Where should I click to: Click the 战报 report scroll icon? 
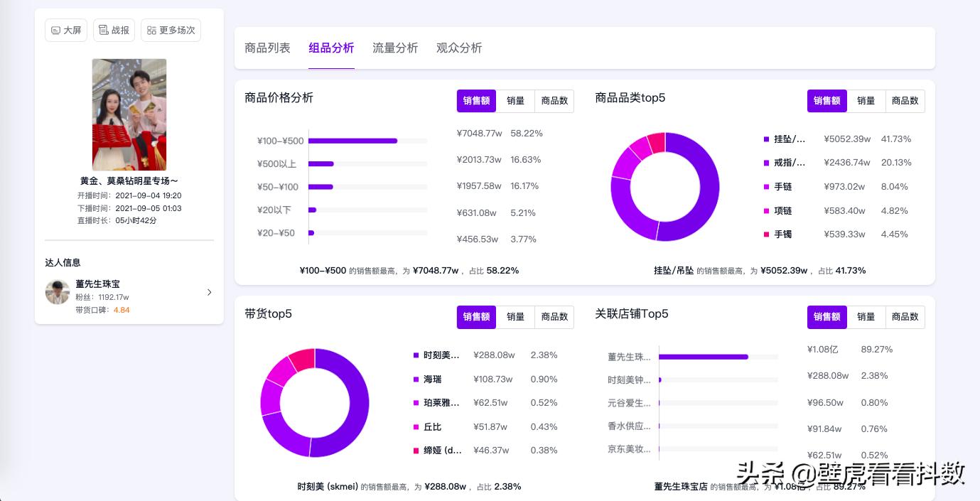[x=104, y=30]
